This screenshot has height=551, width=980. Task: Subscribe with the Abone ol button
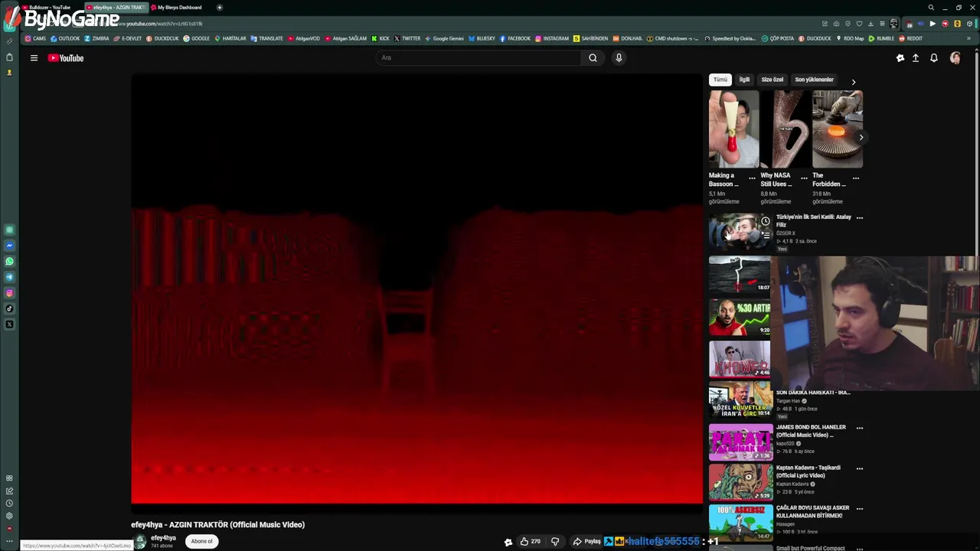click(x=202, y=541)
